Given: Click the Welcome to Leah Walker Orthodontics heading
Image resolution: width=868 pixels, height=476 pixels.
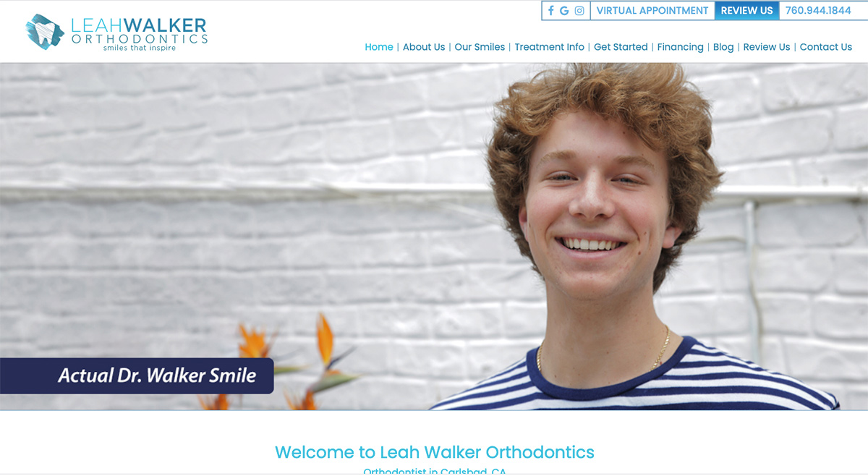Looking at the screenshot, I should click(435, 453).
